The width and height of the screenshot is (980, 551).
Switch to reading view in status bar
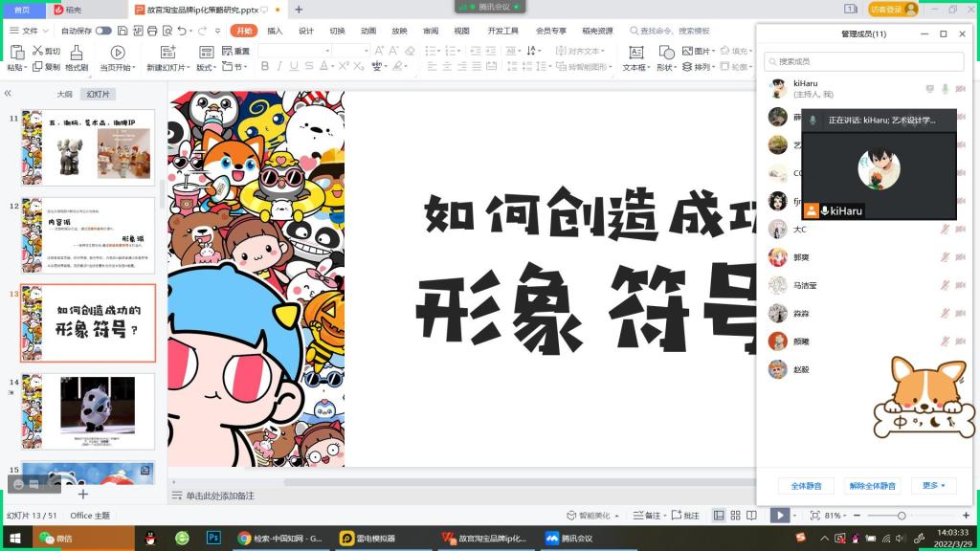click(x=752, y=516)
